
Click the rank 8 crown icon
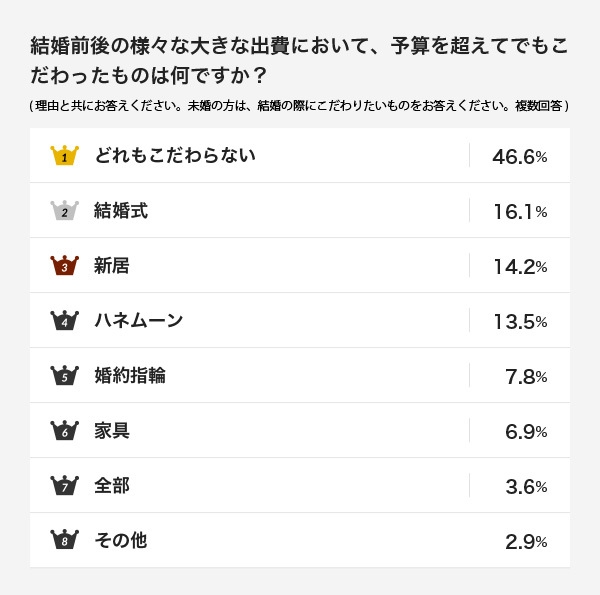[x=64, y=541]
